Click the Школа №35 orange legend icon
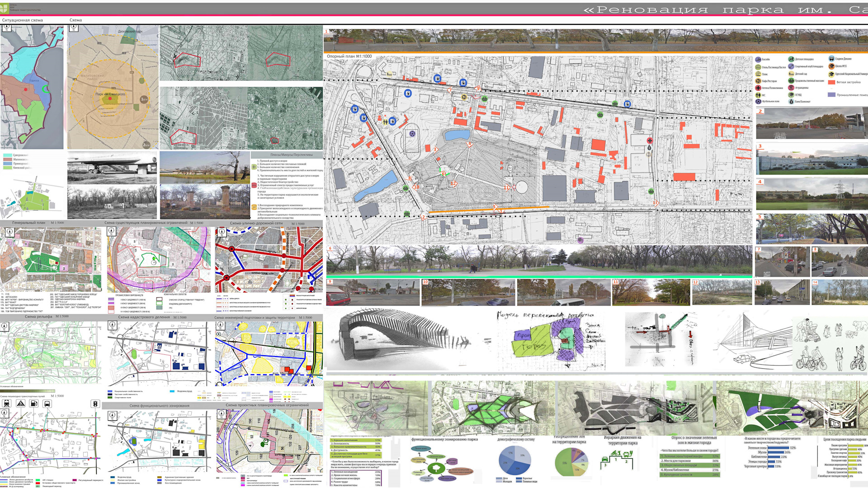The image size is (868, 489). tap(831, 66)
